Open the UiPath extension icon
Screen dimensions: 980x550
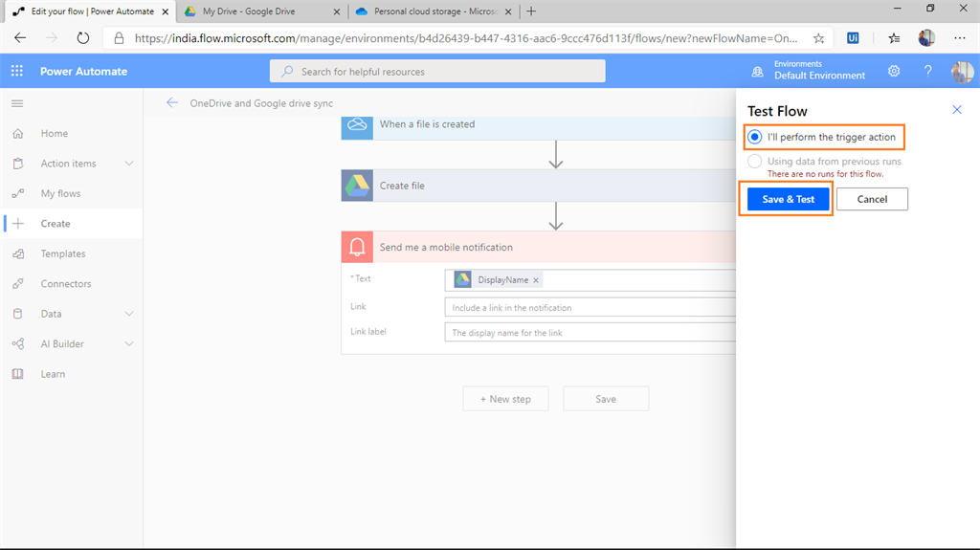point(853,38)
